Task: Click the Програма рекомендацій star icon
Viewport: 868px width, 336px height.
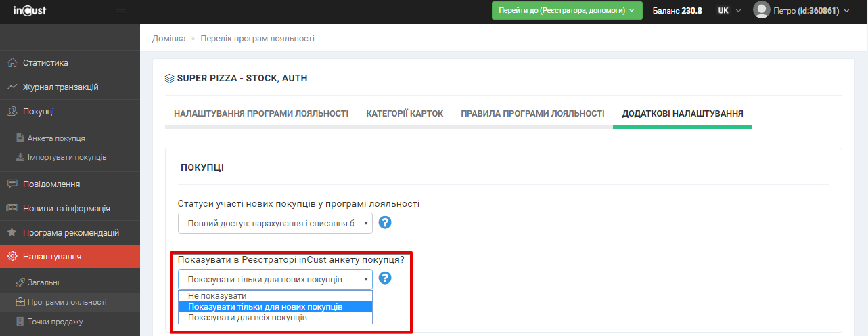Action: (12, 232)
